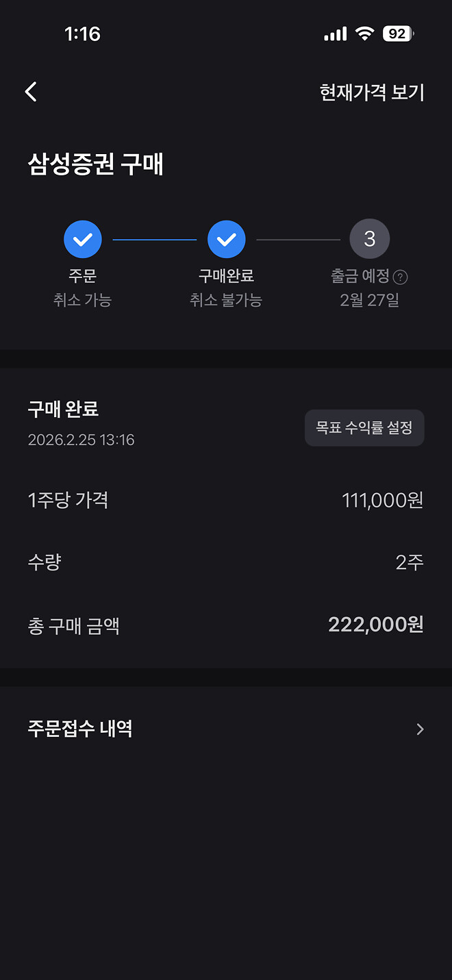Screen dimensions: 452x980
Task: Tap the blue checkmark on 주문 step
Action: (x=82, y=238)
